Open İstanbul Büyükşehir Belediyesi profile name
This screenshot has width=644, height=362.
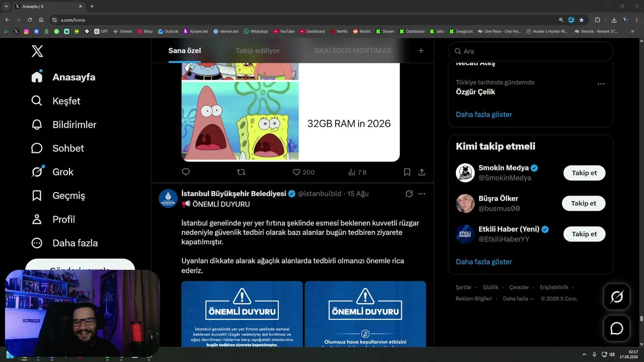(234, 194)
